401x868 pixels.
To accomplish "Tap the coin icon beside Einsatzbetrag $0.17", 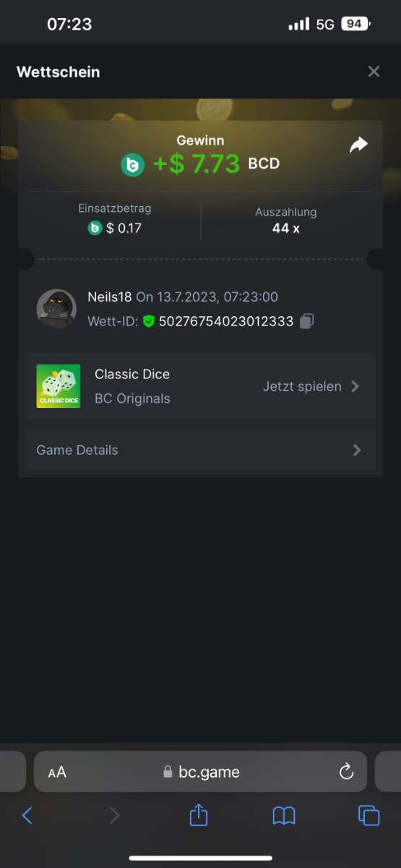I will pos(95,228).
